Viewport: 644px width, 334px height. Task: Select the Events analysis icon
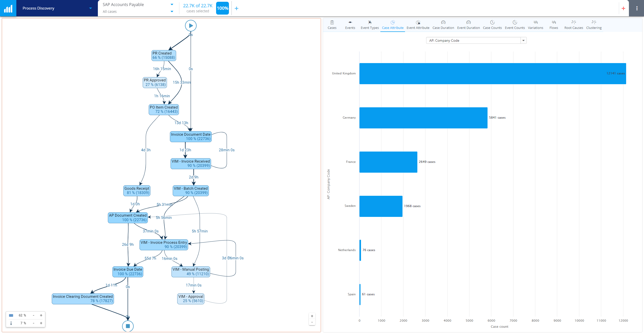coord(350,24)
